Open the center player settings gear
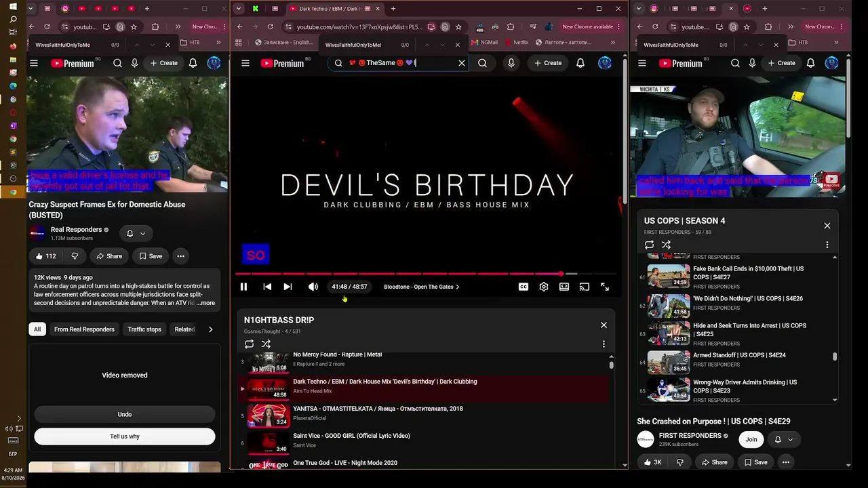Screen dimensions: 868x488 543,287
